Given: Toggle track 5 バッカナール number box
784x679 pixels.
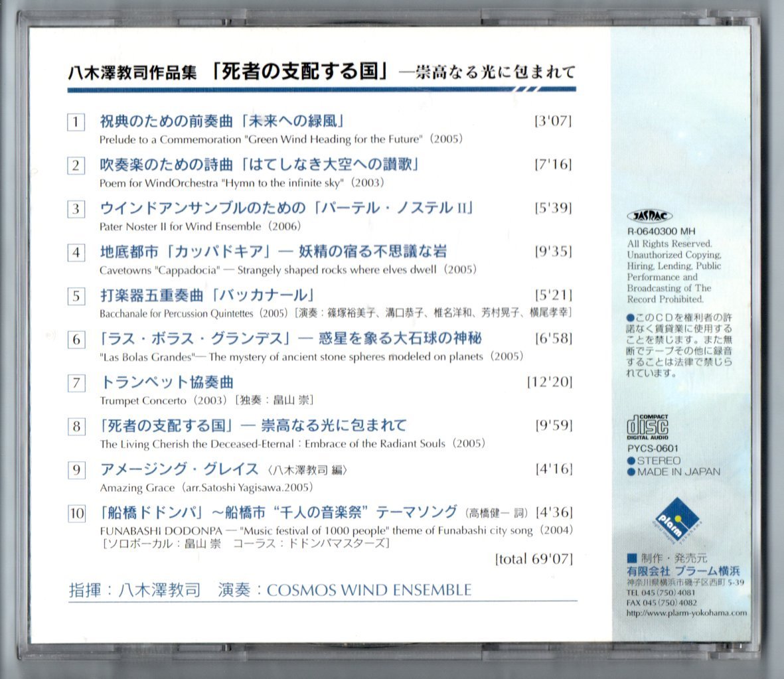Looking at the screenshot, I should (x=76, y=295).
